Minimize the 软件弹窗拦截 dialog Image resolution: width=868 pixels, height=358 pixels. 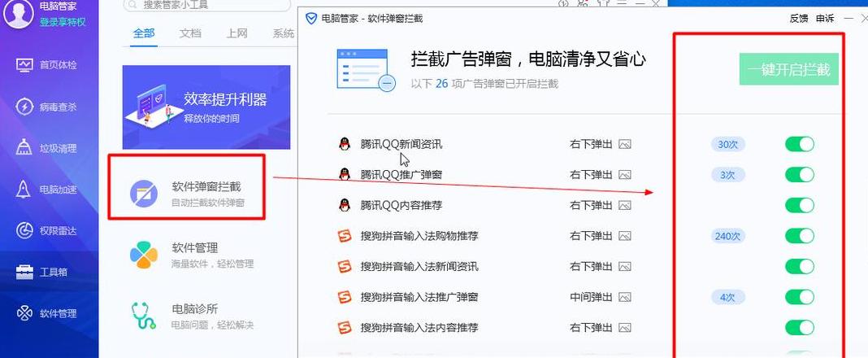[x=848, y=18]
